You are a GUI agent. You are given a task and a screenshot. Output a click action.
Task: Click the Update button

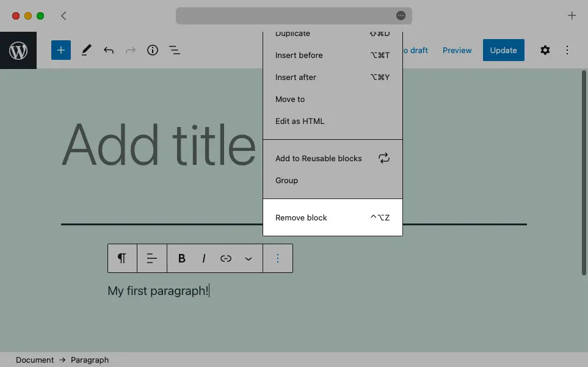coord(503,50)
